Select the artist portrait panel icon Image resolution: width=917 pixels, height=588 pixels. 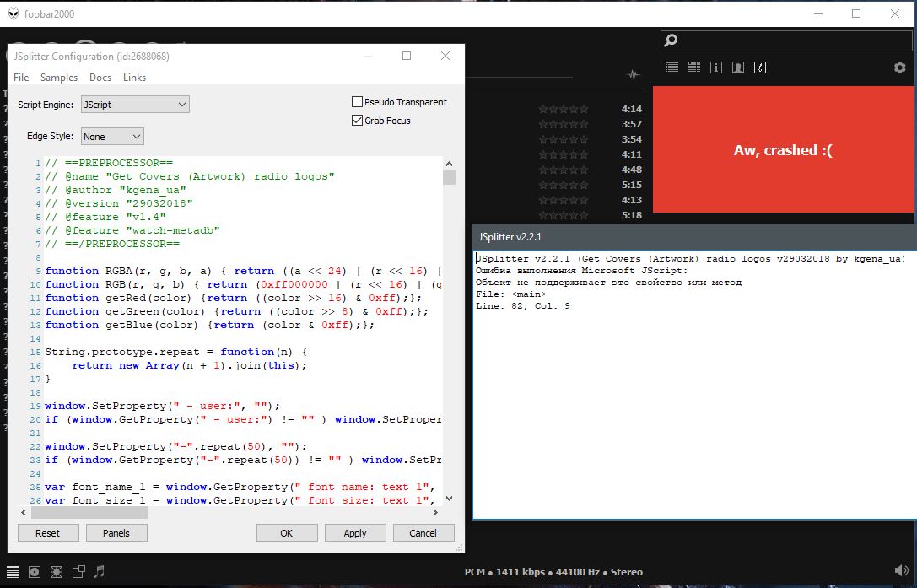click(737, 68)
